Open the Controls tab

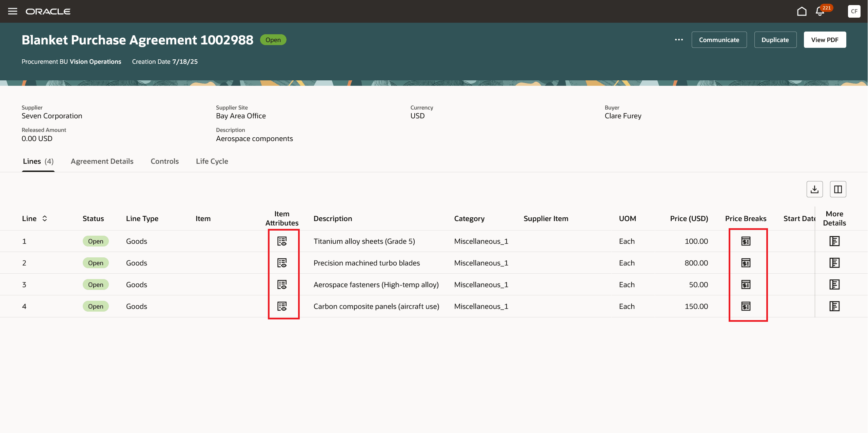tap(164, 161)
